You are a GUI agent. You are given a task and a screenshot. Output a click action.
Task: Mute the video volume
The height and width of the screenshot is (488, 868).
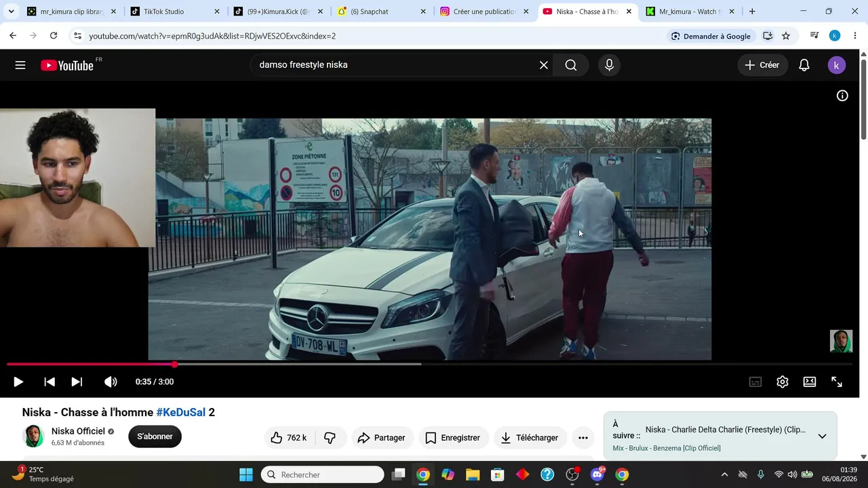[x=111, y=382]
